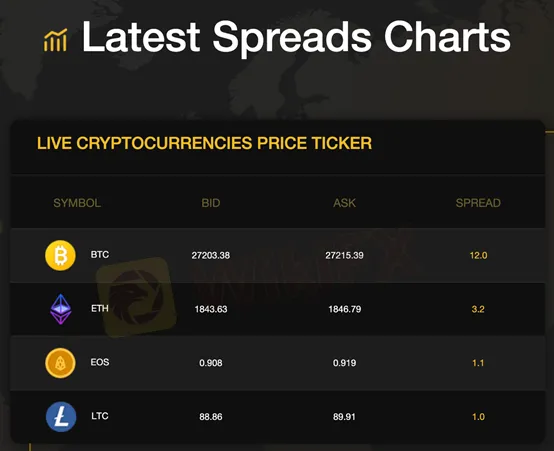
Task: Click the BTC symbol label
Action: (100, 254)
